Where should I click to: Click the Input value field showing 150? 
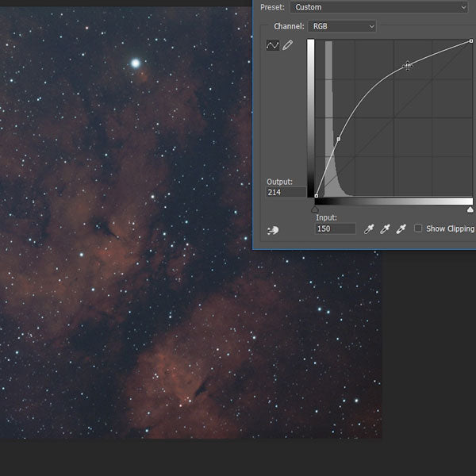[335, 228]
